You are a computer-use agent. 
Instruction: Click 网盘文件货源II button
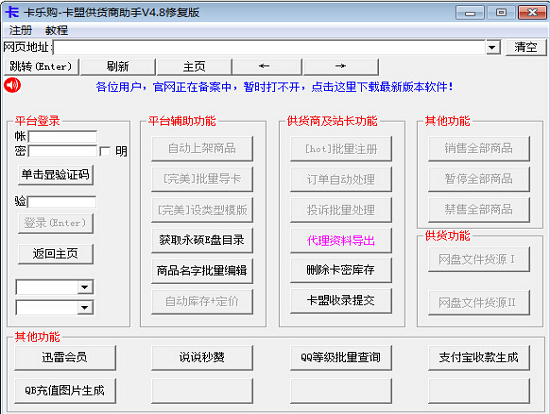coord(479,302)
